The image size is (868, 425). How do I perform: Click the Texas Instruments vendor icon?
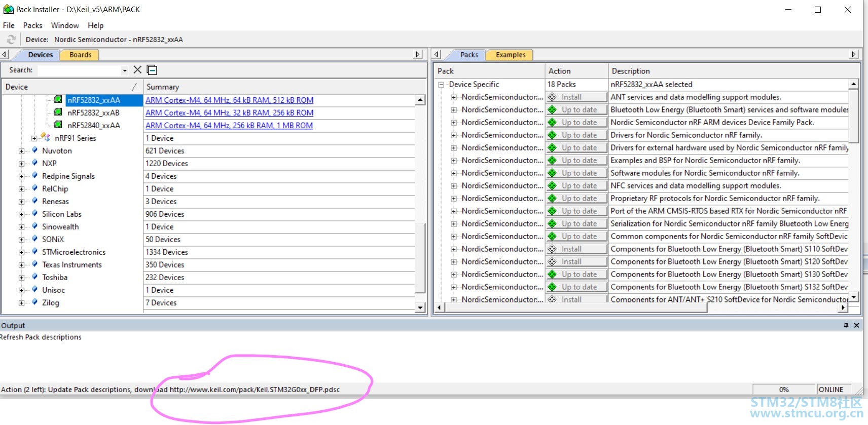[x=34, y=264]
